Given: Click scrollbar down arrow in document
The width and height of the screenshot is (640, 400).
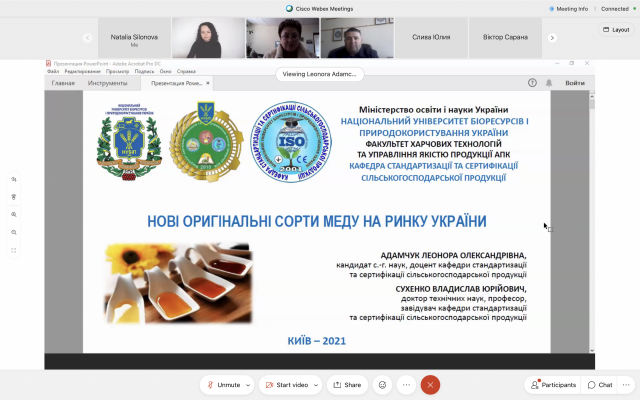Looking at the screenshot, I should (x=592, y=350).
